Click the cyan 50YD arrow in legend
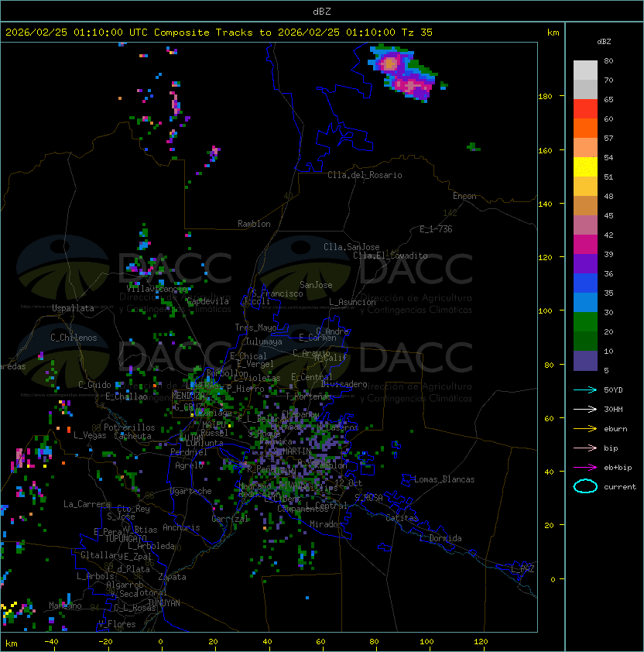The width and height of the screenshot is (644, 652). pyautogui.click(x=585, y=389)
